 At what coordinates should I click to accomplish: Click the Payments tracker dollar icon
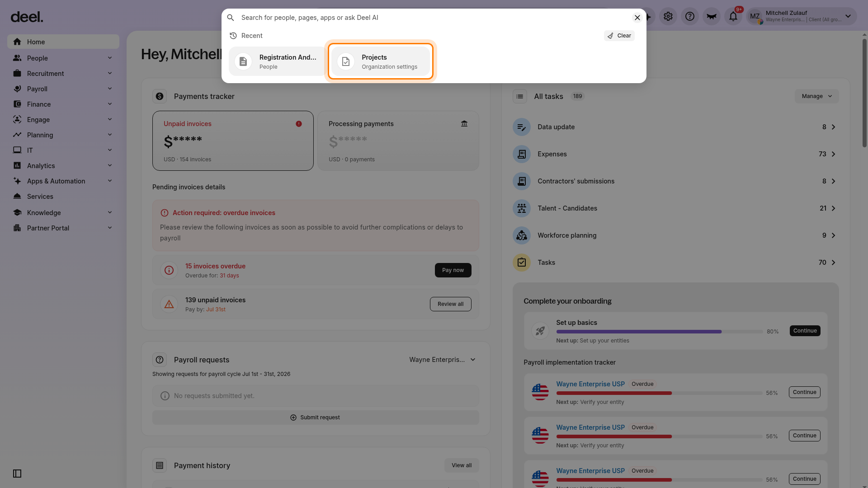coord(160,96)
